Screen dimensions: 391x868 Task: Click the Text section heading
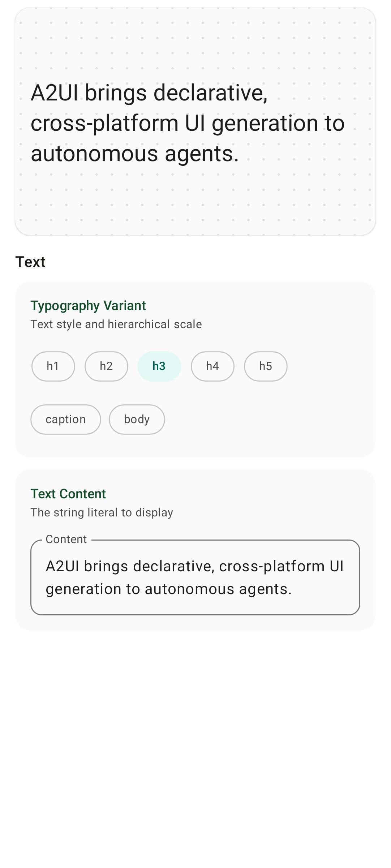pyautogui.click(x=30, y=262)
